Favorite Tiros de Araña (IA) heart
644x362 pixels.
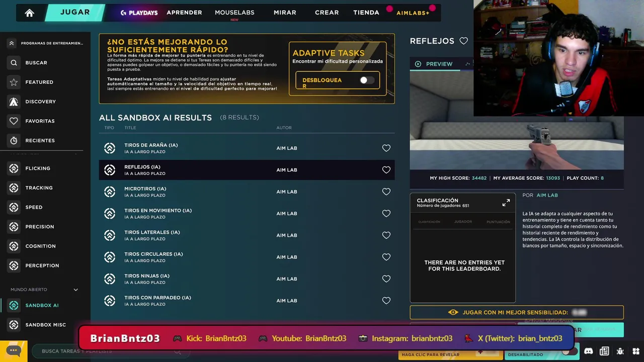pyautogui.click(x=386, y=148)
